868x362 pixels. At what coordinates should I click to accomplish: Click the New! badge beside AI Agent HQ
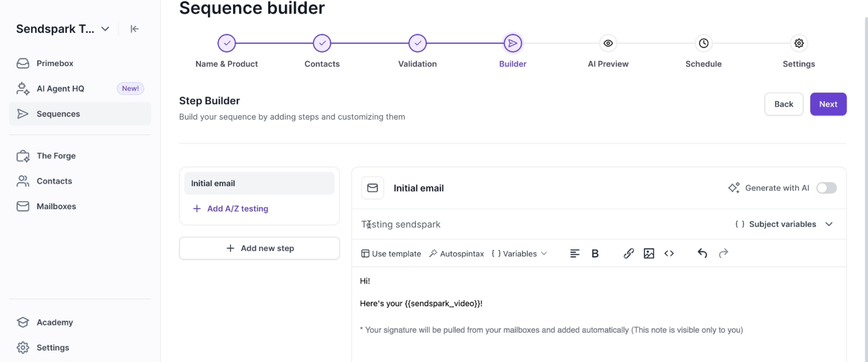130,89
